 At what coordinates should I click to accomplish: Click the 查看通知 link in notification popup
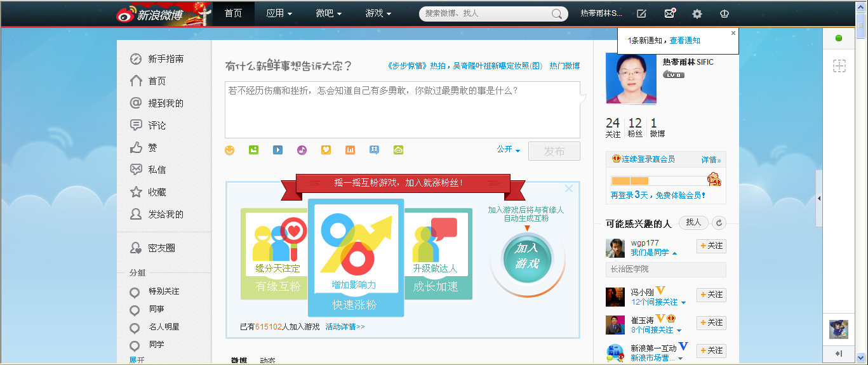684,41
